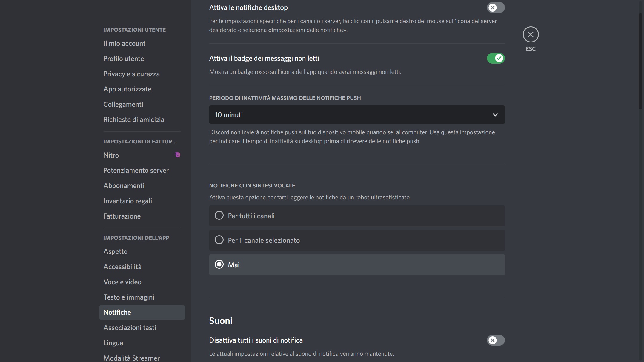Click the ESC close icon to exit settings
Screen dimensions: 644x362
(530, 35)
